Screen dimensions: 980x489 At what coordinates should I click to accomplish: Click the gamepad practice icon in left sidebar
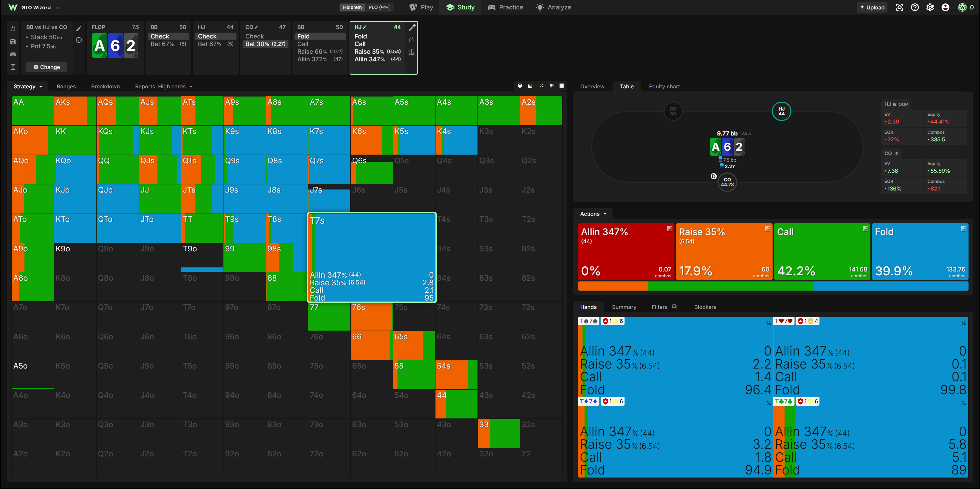[13, 54]
